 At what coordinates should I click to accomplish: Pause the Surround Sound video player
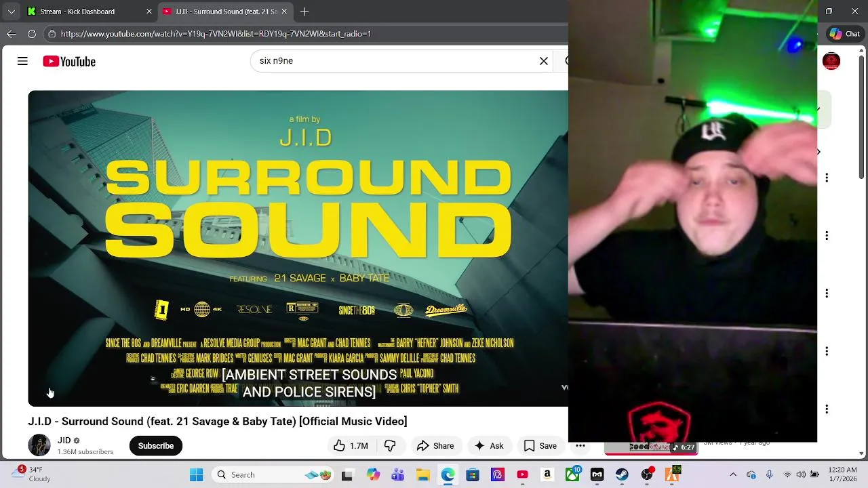click(x=298, y=248)
